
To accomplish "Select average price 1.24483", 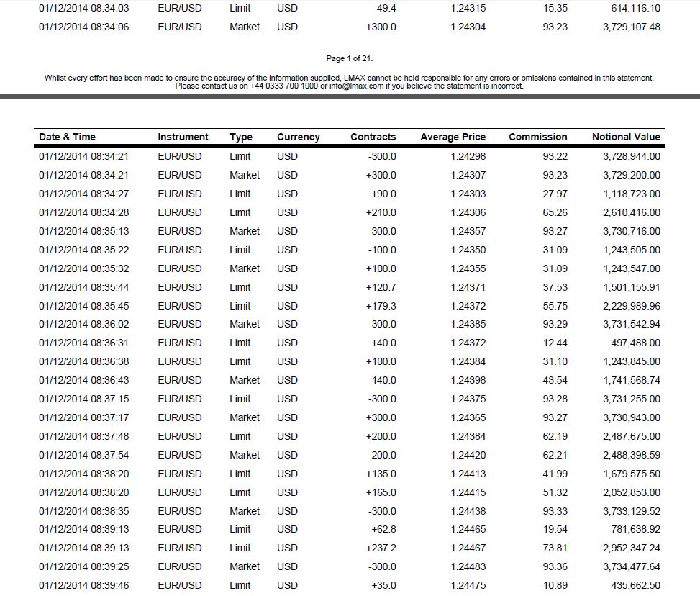I will (x=468, y=567).
